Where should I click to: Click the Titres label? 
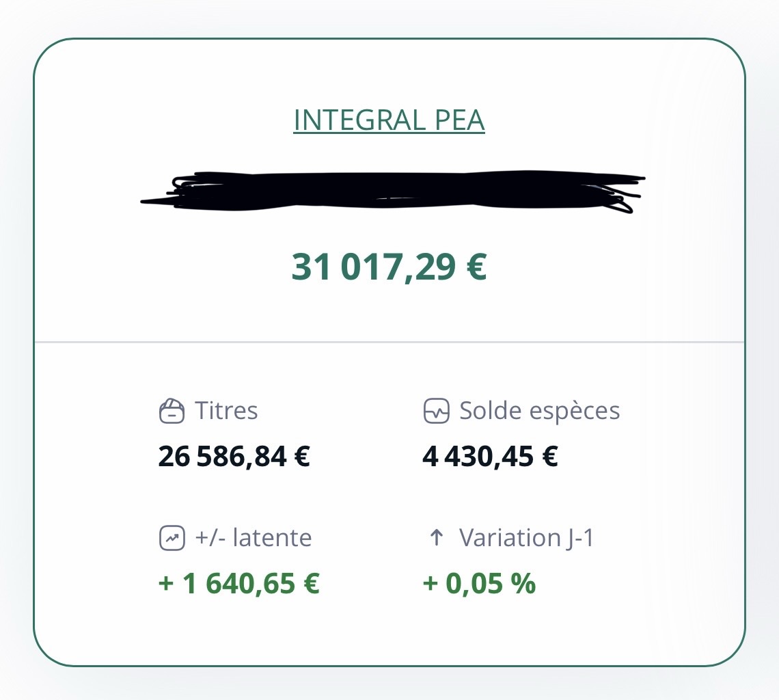[226, 411]
